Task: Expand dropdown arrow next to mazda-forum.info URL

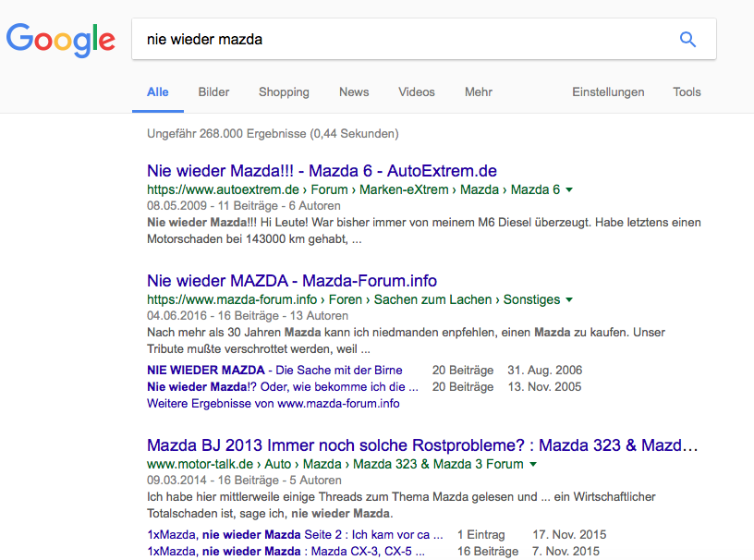Action: [x=569, y=299]
